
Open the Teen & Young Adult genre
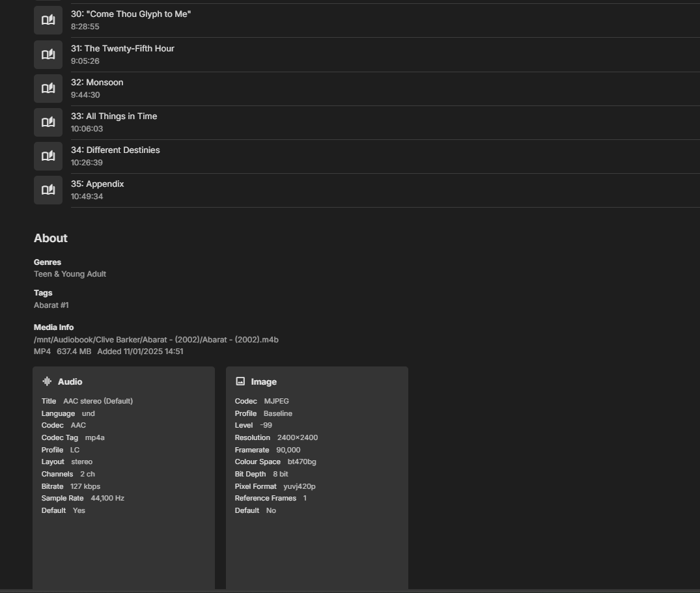click(70, 273)
